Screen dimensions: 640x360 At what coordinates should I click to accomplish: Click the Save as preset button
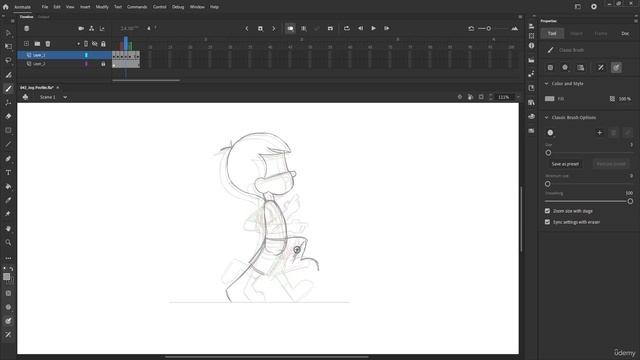(x=565, y=164)
